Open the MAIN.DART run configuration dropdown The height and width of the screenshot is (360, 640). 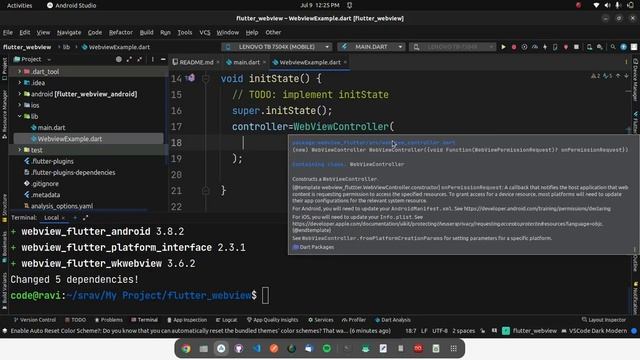point(371,47)
